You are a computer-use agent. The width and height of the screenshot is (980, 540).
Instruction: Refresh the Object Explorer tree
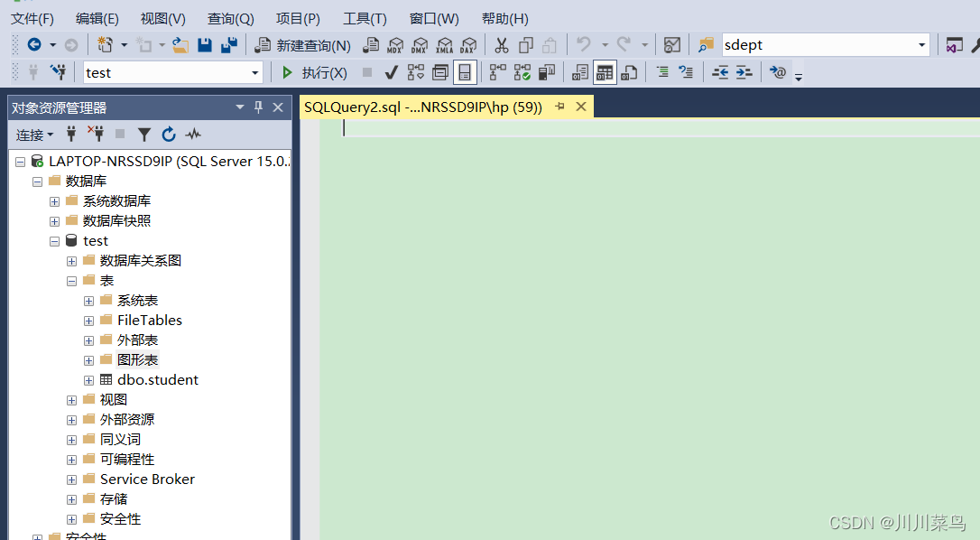pos(169,135)
